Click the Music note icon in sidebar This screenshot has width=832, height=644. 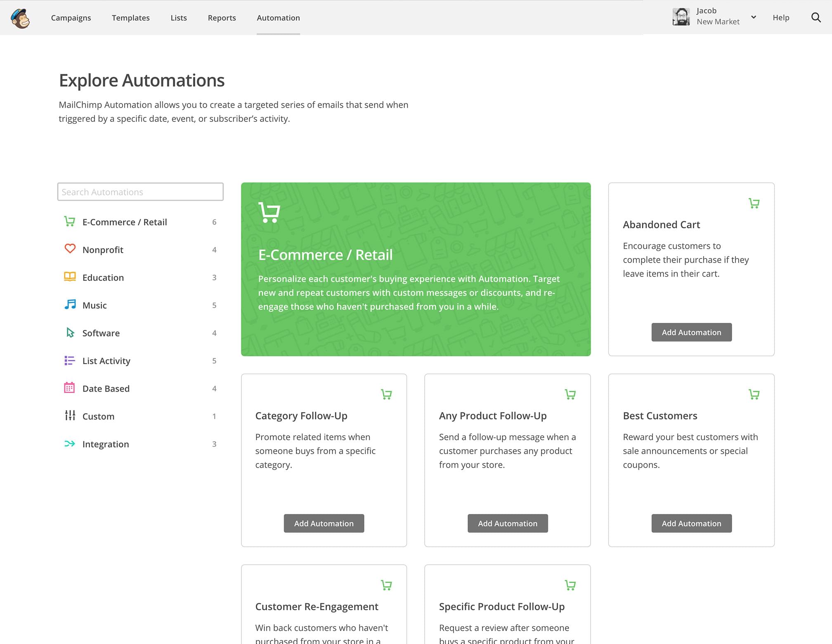[x=70, y=304]
